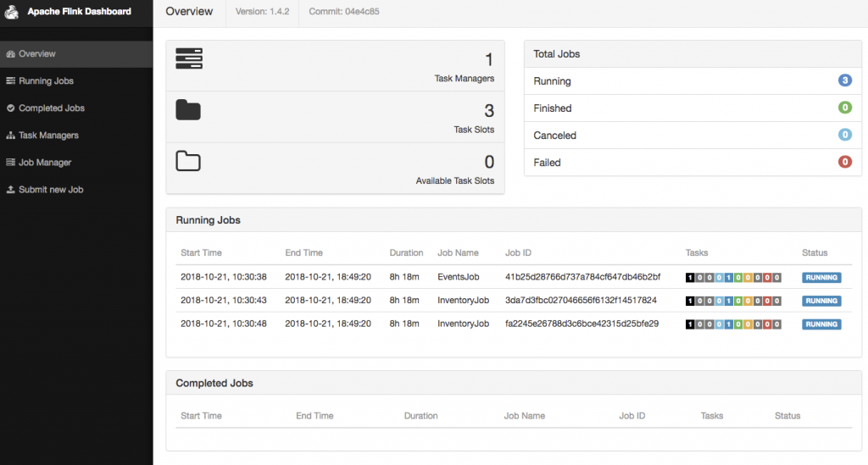Open Job Manager in the sidebar
The image size is (868, 465).
pos(76,163)
